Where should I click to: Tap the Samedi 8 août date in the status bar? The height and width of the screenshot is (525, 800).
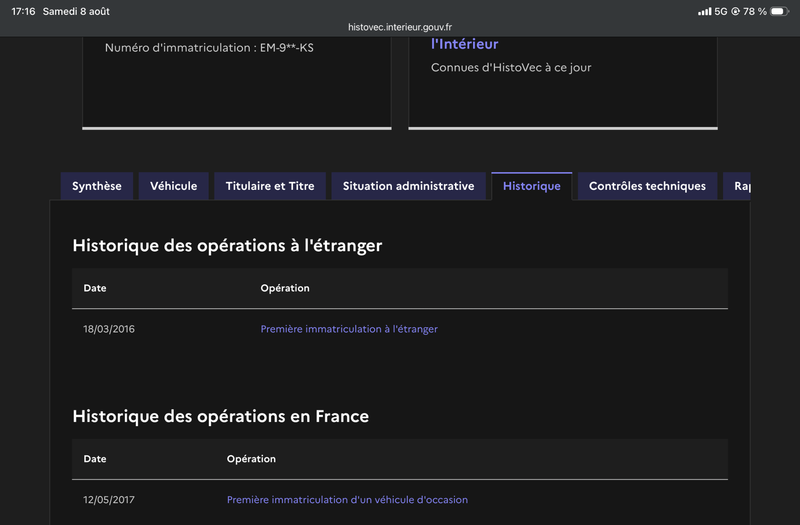coord(76,11)
